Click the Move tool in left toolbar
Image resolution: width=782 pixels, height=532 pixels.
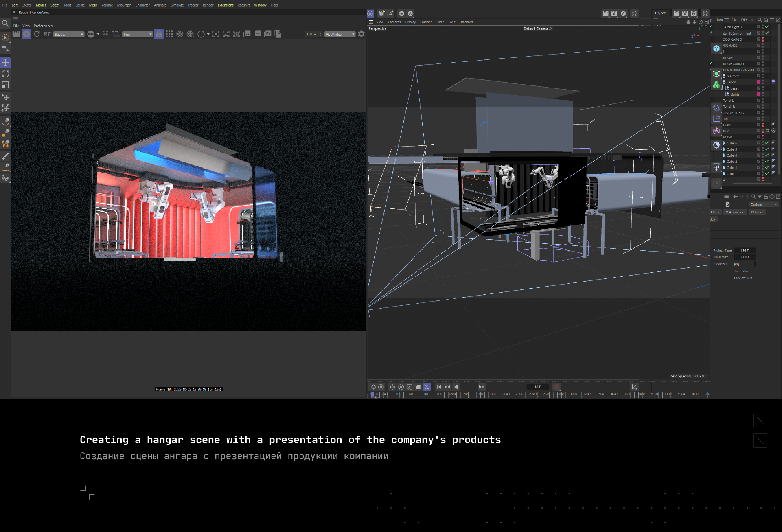[5, 63]
